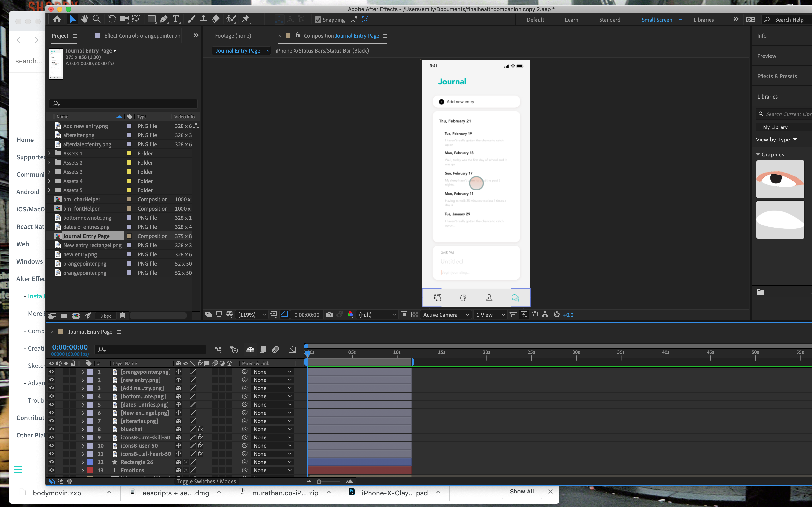This screenshot has height=507, width=812.
Task: Take a snapshot of the composition view
Action: coord(329,315)
